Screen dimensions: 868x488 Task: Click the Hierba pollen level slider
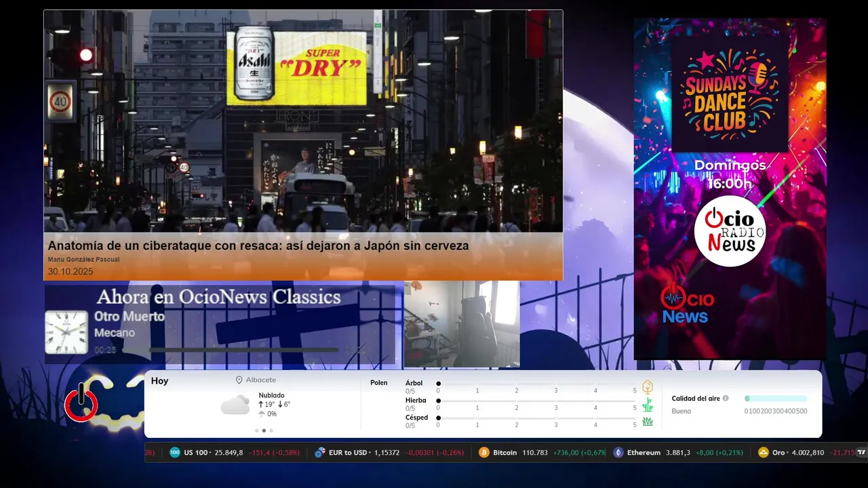536,401
